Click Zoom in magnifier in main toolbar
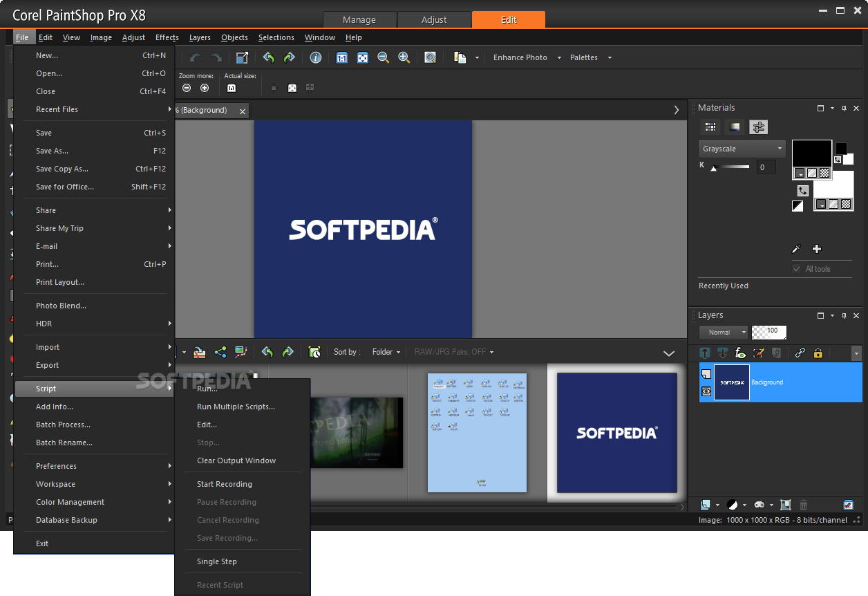Screen dimensions: 868x596 click(404, 57)
